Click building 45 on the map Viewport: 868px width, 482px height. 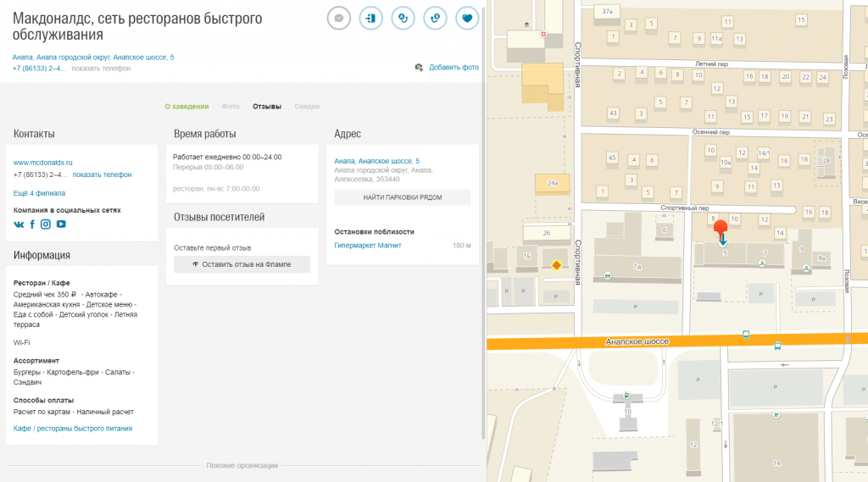click(612, 158)
